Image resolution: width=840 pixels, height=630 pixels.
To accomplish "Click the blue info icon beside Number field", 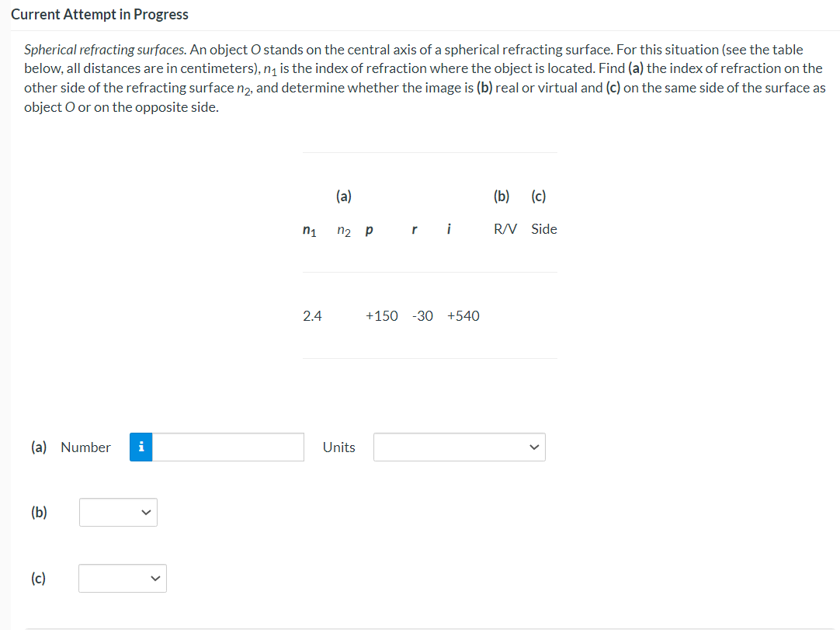I will [141, 447].
